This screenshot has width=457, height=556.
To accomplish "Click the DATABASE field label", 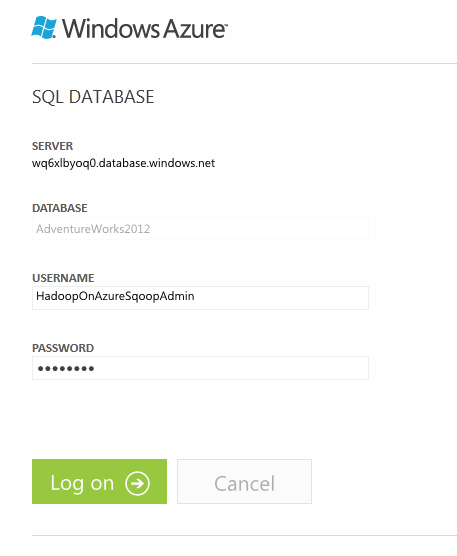I will [60, 208].
